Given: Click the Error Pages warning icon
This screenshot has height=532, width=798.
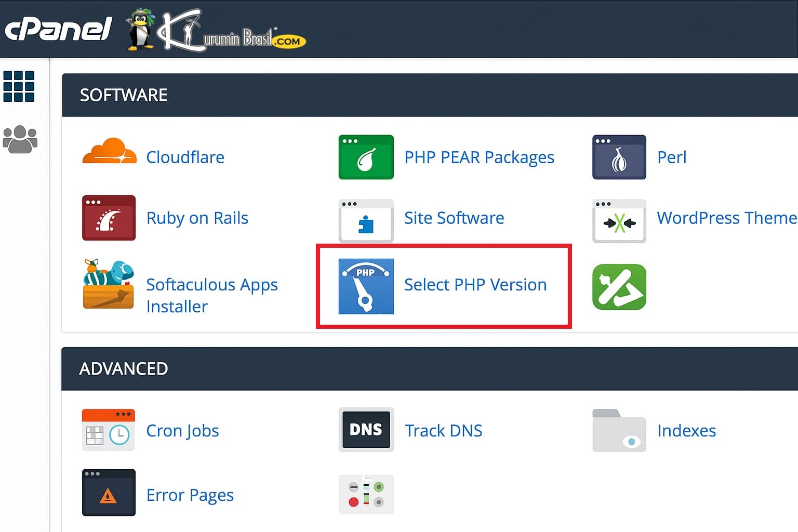Looking at the screenshot, I should pyautogui.click(x=109, y=493).
